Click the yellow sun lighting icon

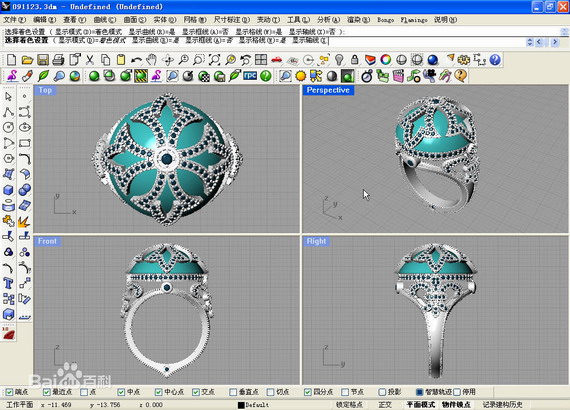(301, 76)
